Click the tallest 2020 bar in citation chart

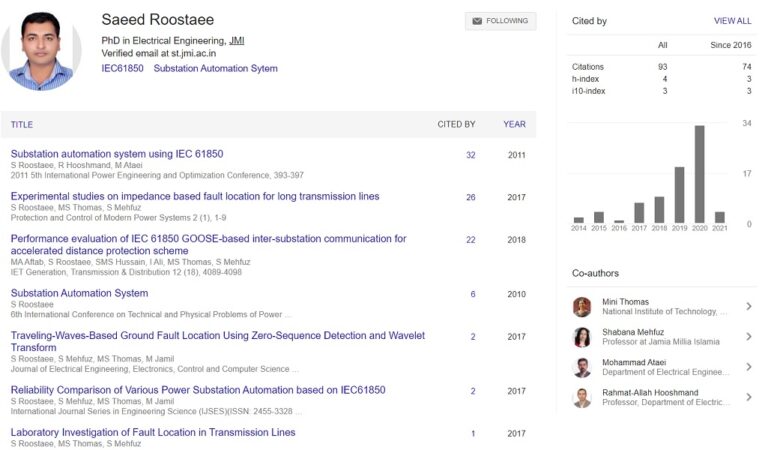(x=699, y=174)
